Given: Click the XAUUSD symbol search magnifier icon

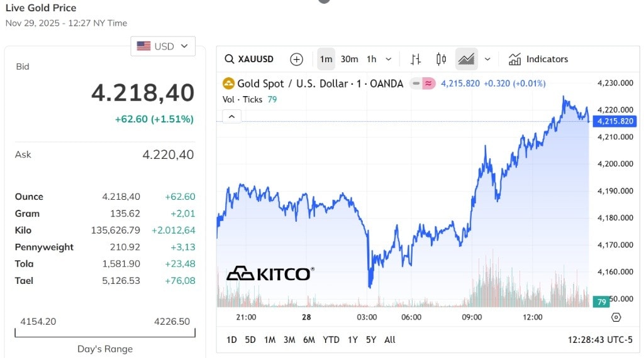Looking at the screenshot, I should (230, 59).
